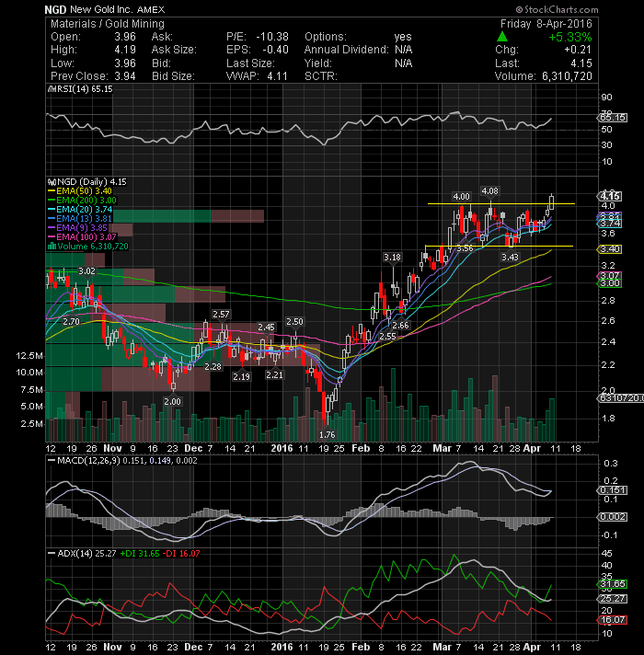
Task: Click the small icon beside the RSI(14) legend
Action: pyautogui.click(x=52, y=89)
